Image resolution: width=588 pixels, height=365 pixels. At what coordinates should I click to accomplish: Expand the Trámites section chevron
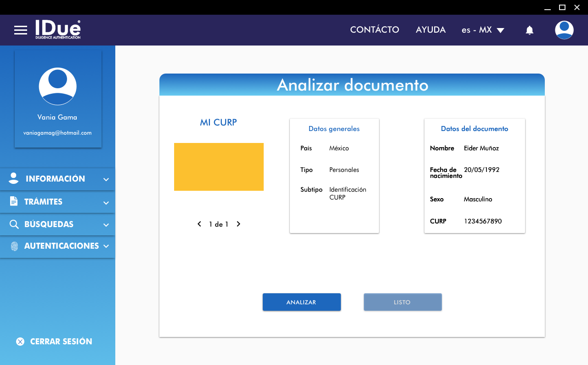(x=106, y=203)
